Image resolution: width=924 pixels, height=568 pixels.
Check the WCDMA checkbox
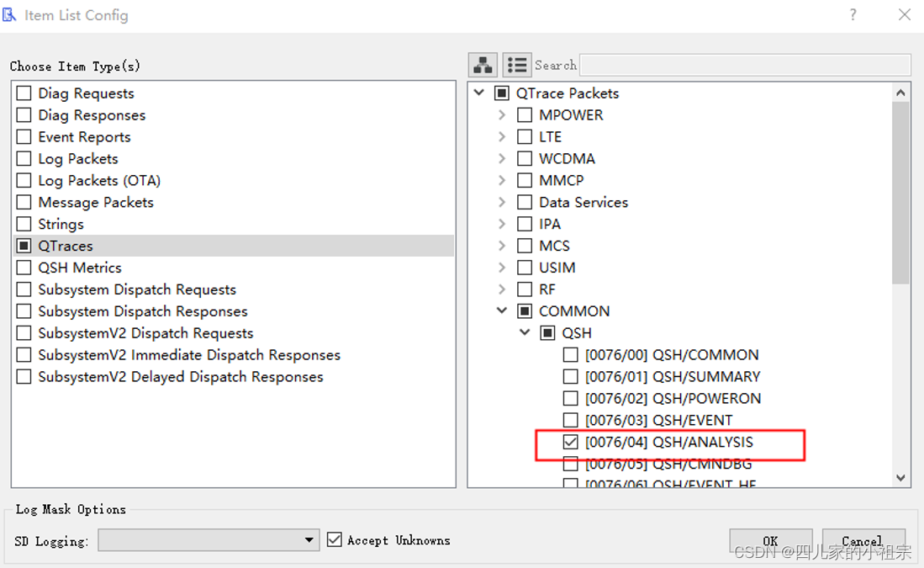[525, 159]
